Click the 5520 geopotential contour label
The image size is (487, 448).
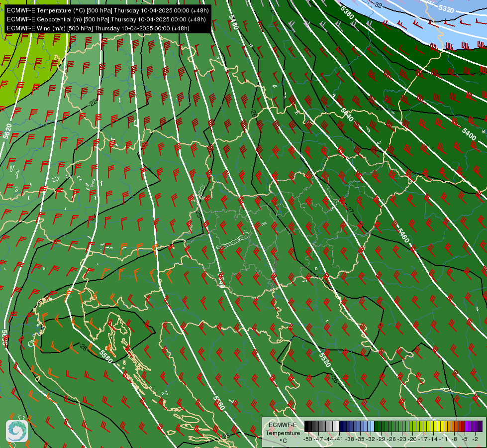325,360
